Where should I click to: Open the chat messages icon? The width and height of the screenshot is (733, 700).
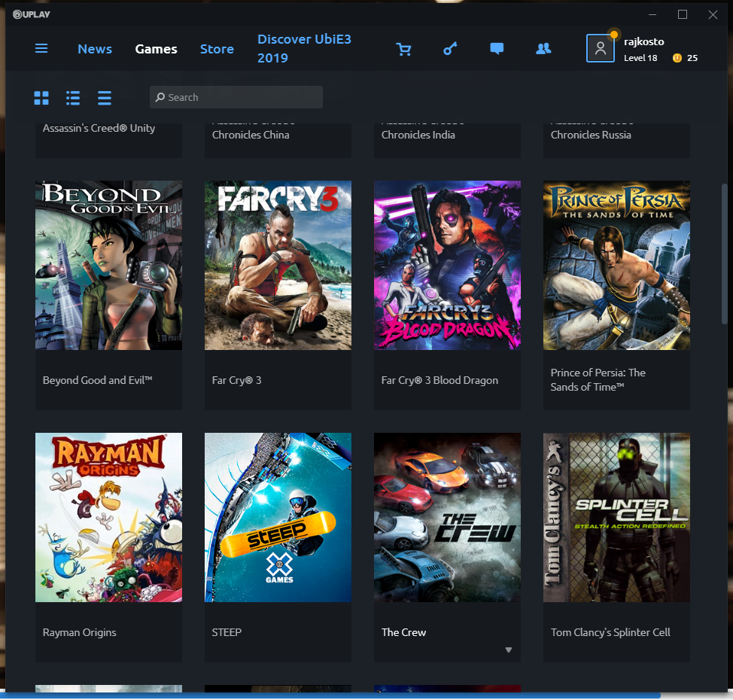[497, 49]
